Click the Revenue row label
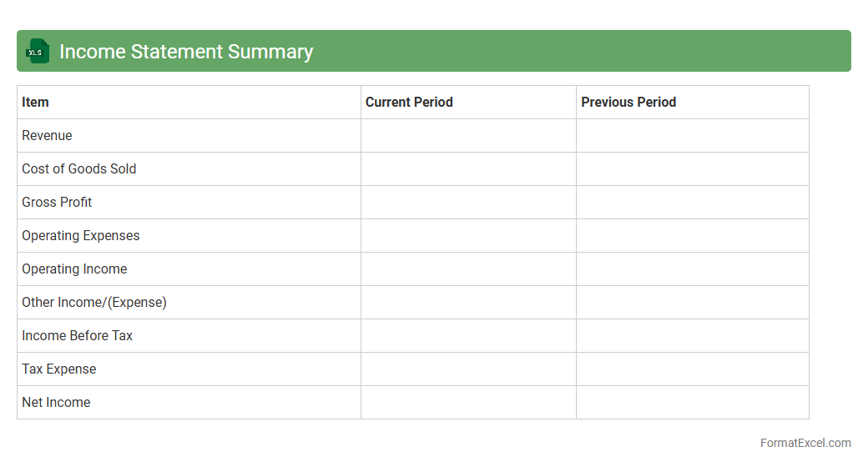The height and width of the screenshot is (467, 868). click(x=47, y=135)
